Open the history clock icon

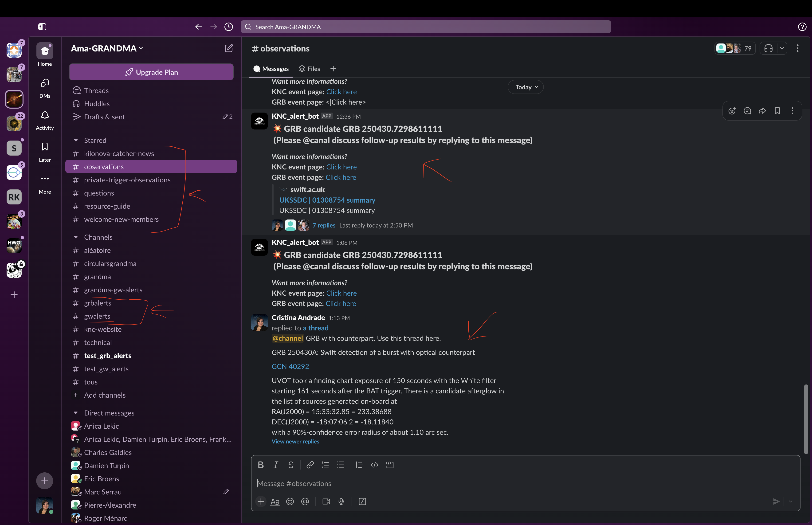pos(229,27)
